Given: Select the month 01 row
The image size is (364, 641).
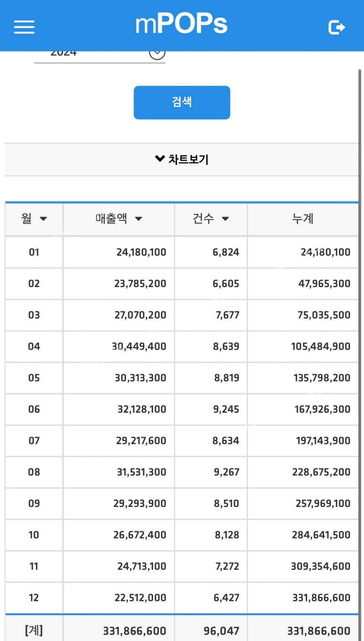Looking at the screenshot, I should point(34,252).
